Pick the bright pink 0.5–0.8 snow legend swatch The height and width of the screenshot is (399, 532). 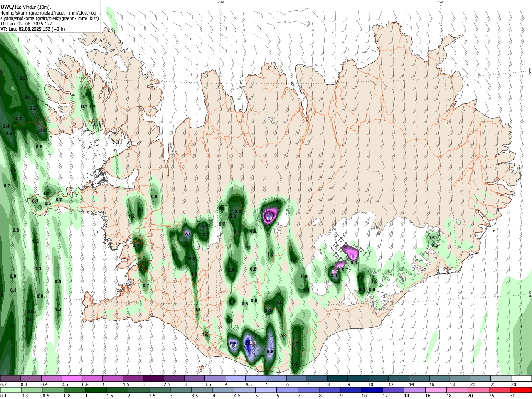[x=71, y=379]
